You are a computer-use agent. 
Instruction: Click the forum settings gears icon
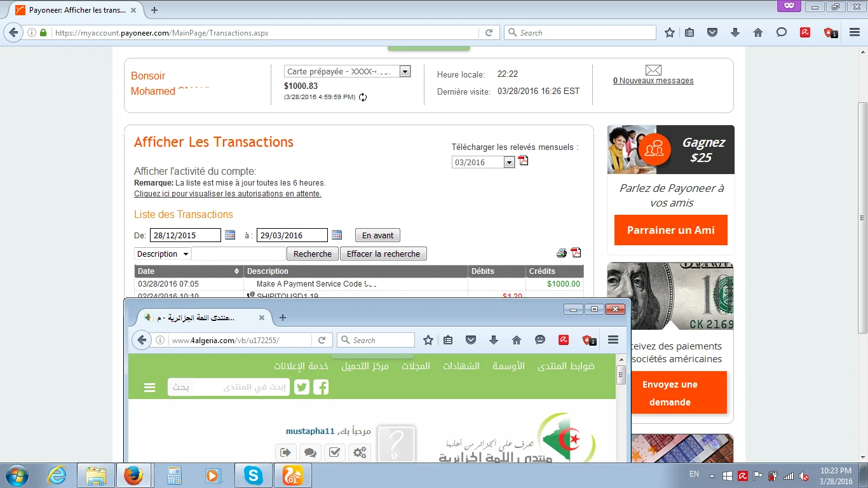[x=360, y=452]
